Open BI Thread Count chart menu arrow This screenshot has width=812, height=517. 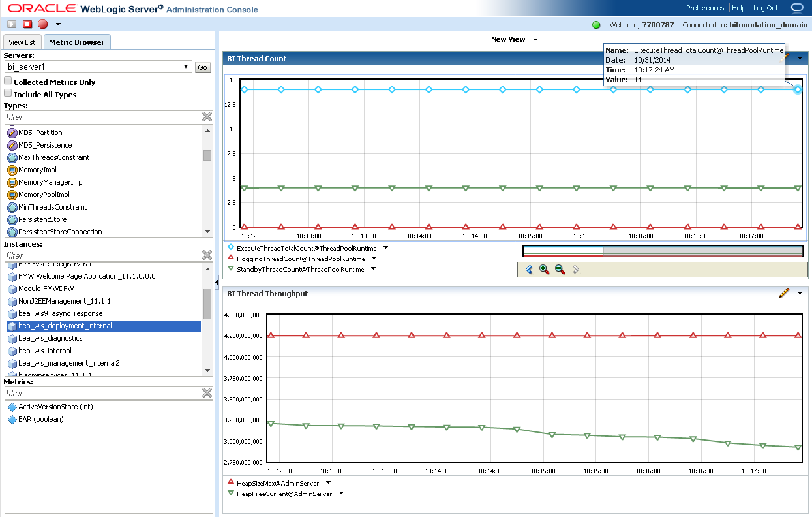[800, 58]
